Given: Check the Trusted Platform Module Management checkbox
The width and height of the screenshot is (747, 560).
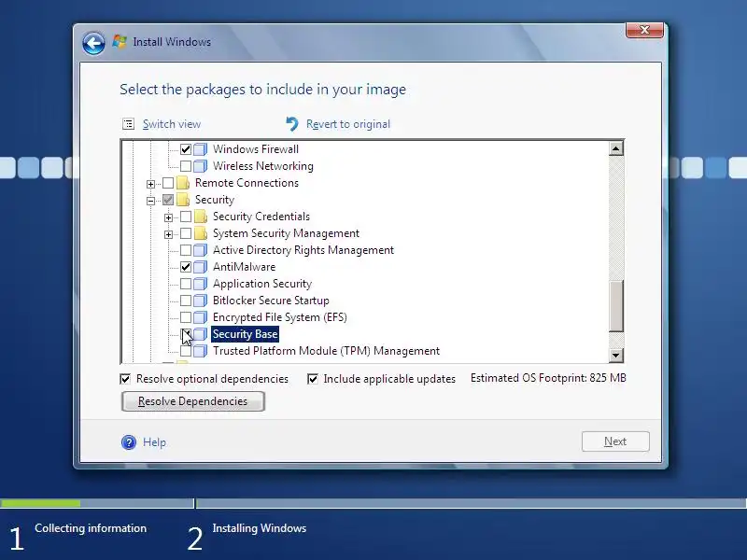Looking at the screenshot, I should point(186,351).
